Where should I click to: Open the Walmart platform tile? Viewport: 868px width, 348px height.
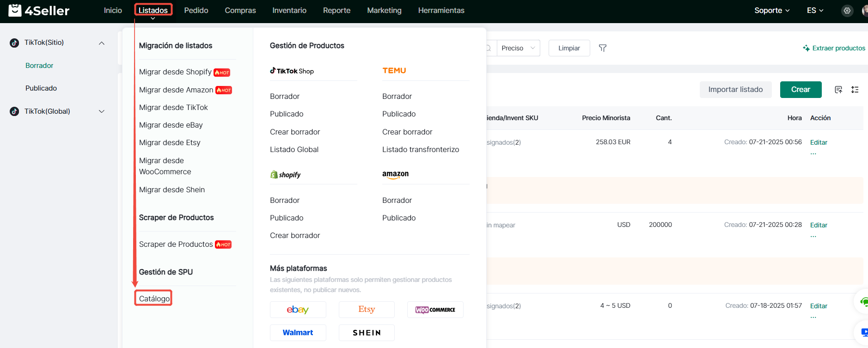coord(298,333)
